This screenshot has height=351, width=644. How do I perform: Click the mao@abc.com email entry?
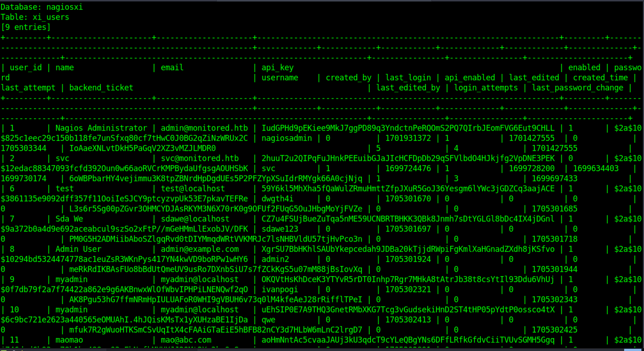[186, 340]
